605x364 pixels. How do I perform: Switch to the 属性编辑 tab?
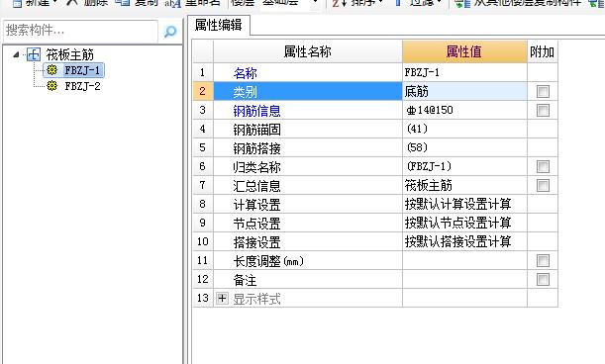(219, 25)
